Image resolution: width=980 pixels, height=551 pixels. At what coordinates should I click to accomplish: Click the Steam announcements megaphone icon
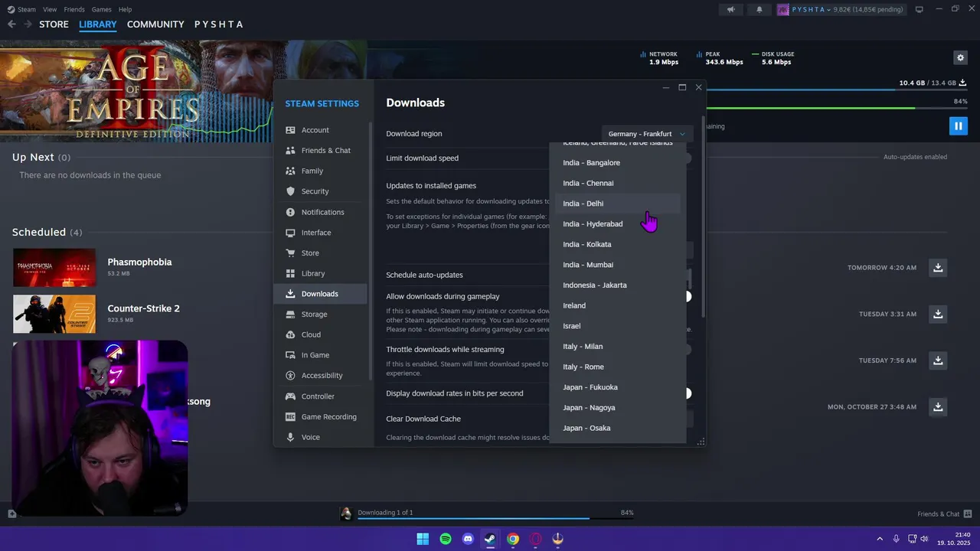click(x=731, y=9)
